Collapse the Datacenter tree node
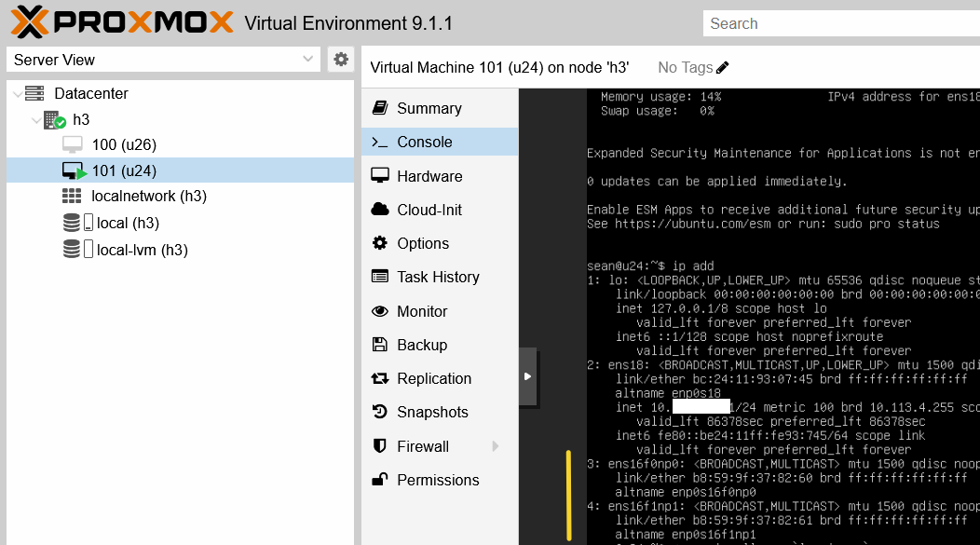The height and width of the screenshot is (545, 980). [18, 94]
